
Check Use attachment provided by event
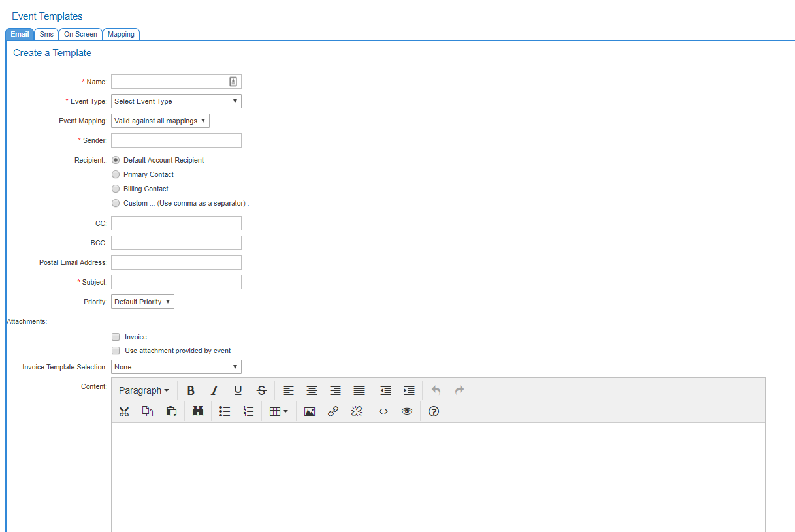pos(116,351)
